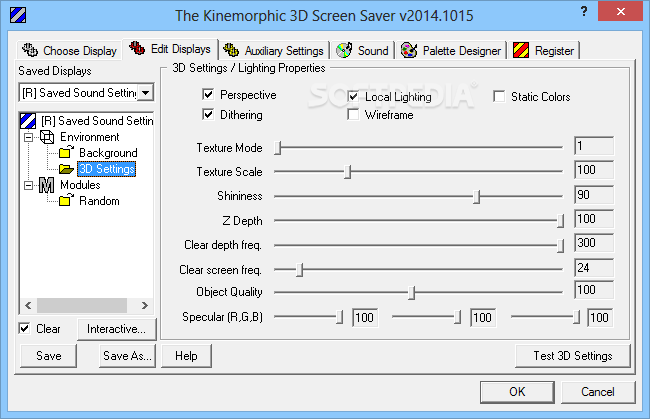Click the striped icon beside [R] Saved Sound Settings tree root

click(28, 121)
